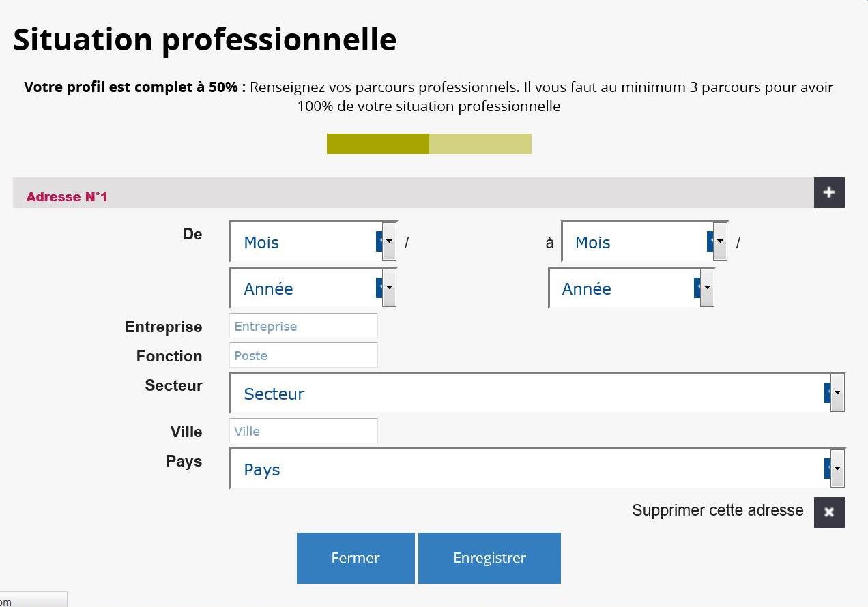The width and height of the screenshot is (868, 607).
Task: Click the X icon to delete address
Action: click(829, 512)
